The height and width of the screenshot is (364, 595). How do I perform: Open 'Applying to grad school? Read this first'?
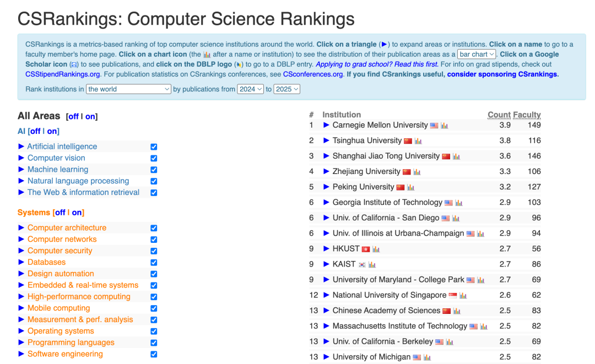click(377, 64)
